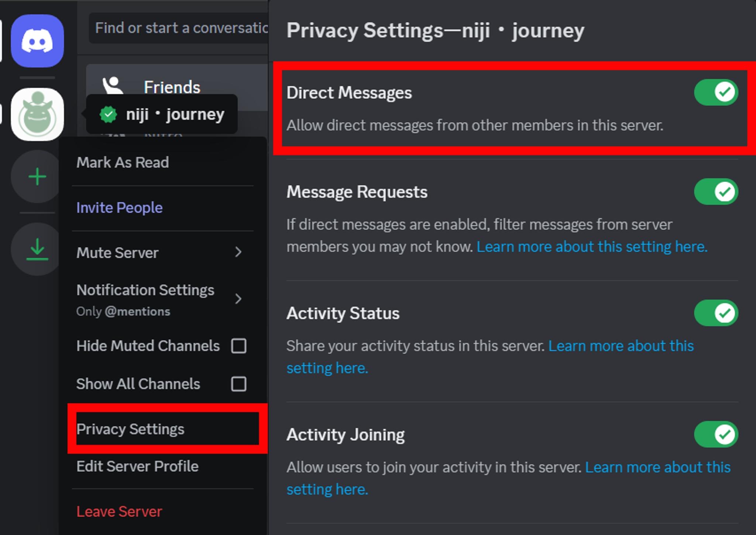This screenshot has width=756, height=535.
Task: Click the Add a Server plus icon
Action: 37,176
